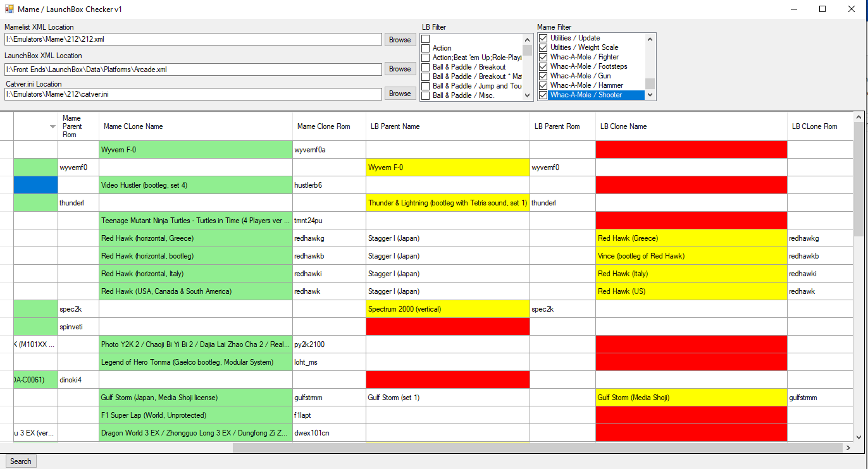This screenshot has height=469, width=868.
Task: Select the yellow 'Wyvern F-0' LB parent cell
Action: click(x=448, y=167)
